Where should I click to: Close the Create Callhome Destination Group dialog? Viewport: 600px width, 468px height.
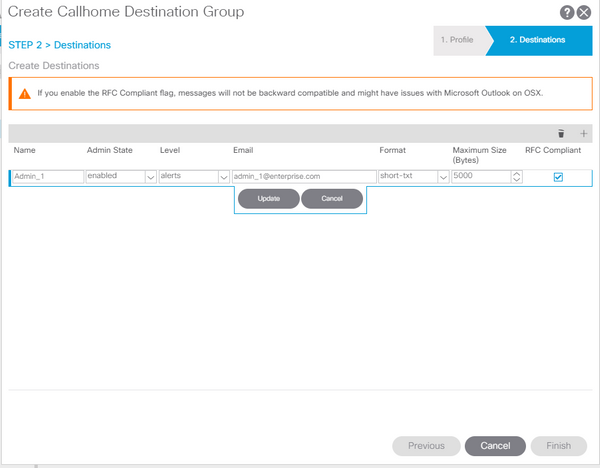[584, 13]
